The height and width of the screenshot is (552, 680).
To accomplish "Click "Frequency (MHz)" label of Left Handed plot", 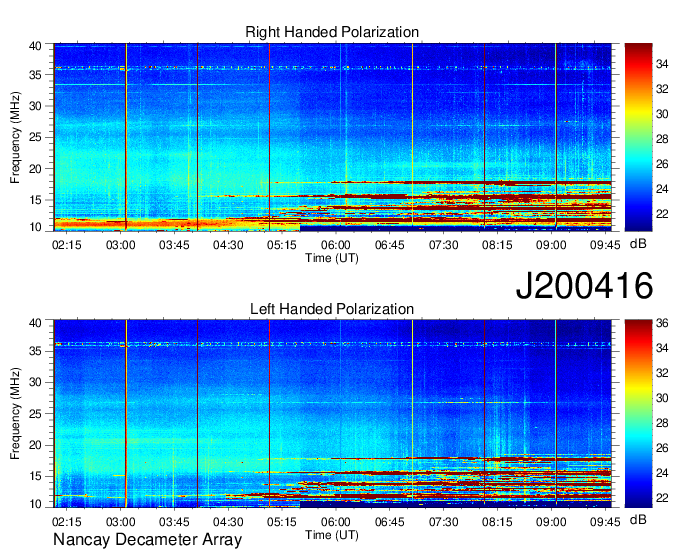I will pos(15,414).
